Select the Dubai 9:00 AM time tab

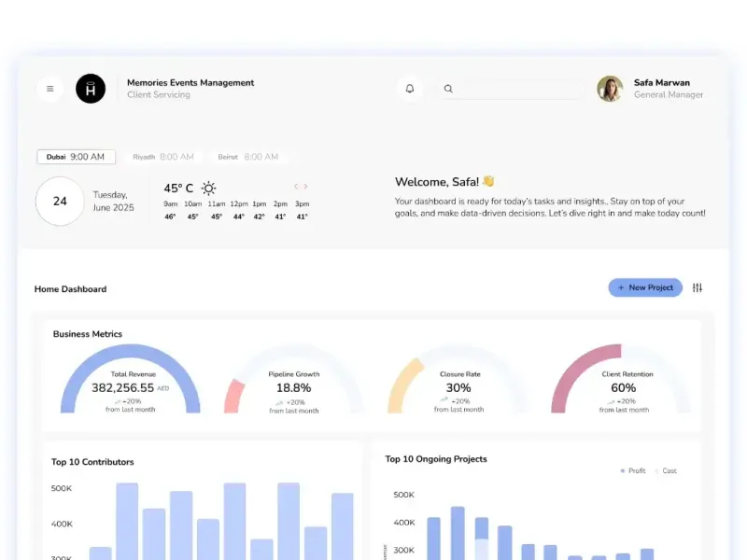(77, 157)
